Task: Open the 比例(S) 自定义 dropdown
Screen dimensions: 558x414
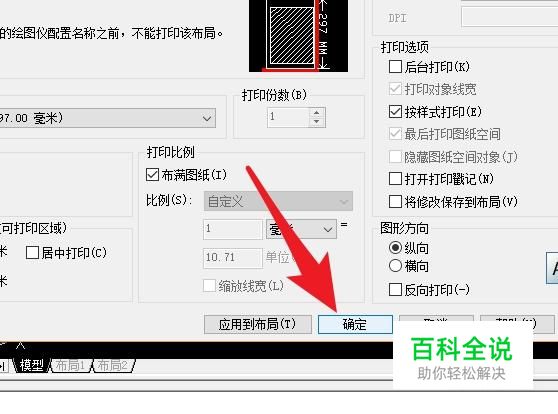Action: point(278,201)
